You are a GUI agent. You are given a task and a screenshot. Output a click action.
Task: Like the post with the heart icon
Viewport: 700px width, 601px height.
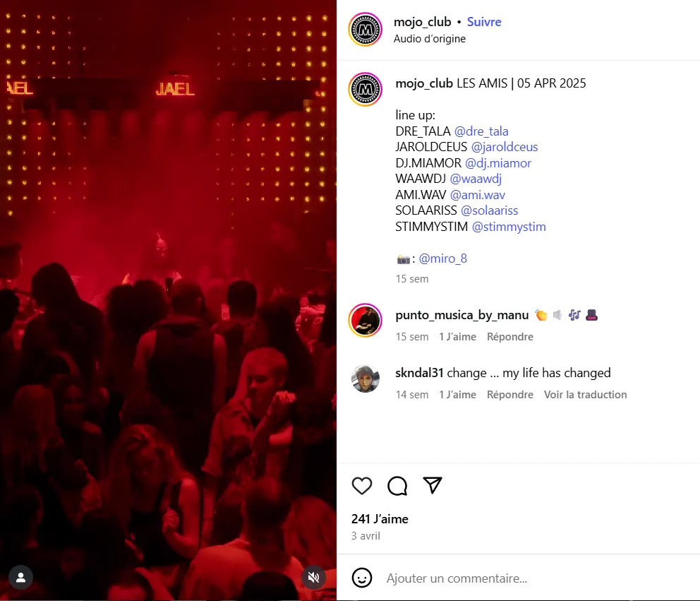(x=361, y=486)
